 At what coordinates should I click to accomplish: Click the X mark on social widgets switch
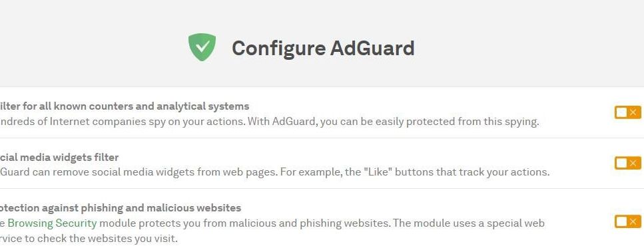click(633, 163)
